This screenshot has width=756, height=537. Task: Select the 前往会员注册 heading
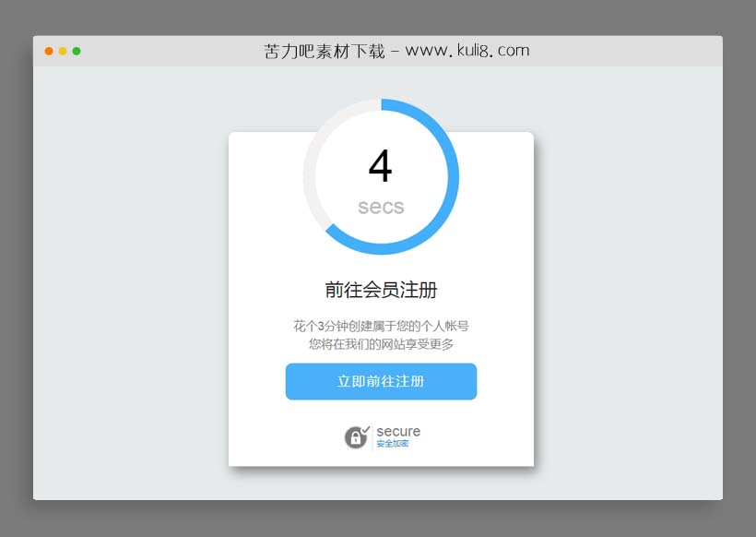pos(381,289)
